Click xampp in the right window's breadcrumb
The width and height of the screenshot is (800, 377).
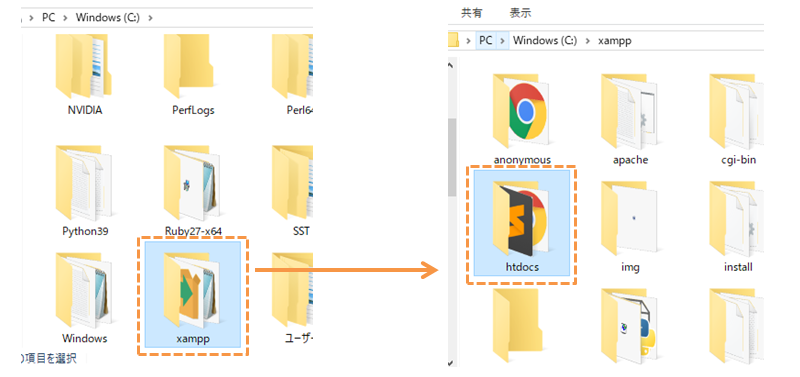point(615,40)
